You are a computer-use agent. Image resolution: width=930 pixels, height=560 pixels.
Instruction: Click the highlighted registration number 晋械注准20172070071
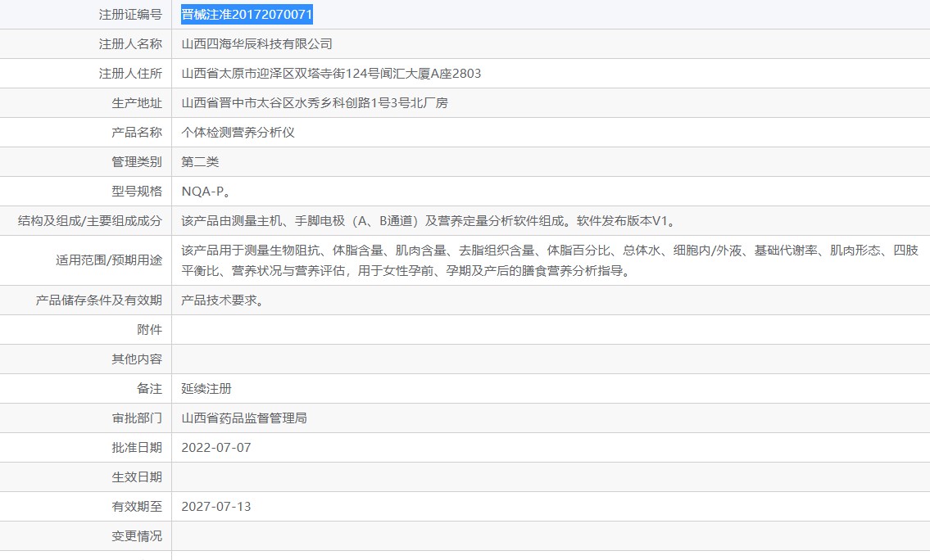click(x=247, y=15)
